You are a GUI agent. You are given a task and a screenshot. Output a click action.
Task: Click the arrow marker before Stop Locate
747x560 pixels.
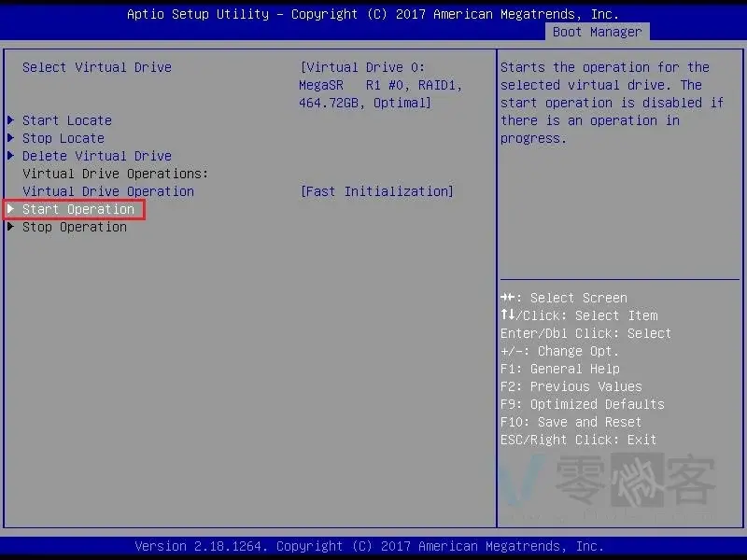pyautogui.click(x=10, y=138)
